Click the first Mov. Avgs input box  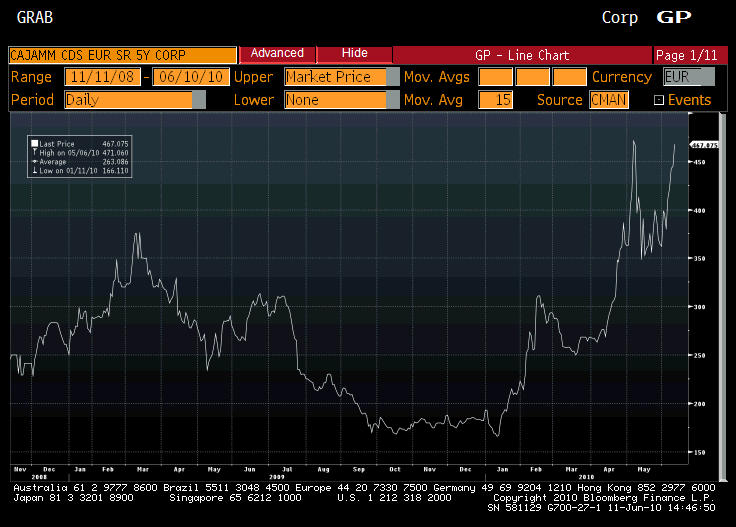pyautogui.click(x=495, y=77)
